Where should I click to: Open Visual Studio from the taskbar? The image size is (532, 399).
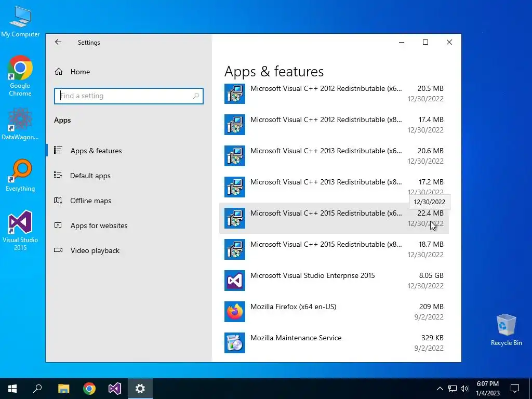coord(115,389)
